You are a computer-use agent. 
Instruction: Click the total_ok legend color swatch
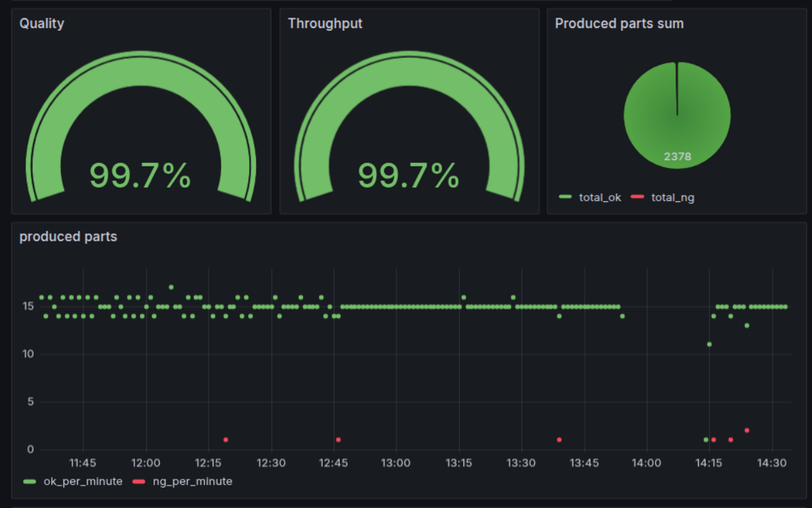pos(565,197)
